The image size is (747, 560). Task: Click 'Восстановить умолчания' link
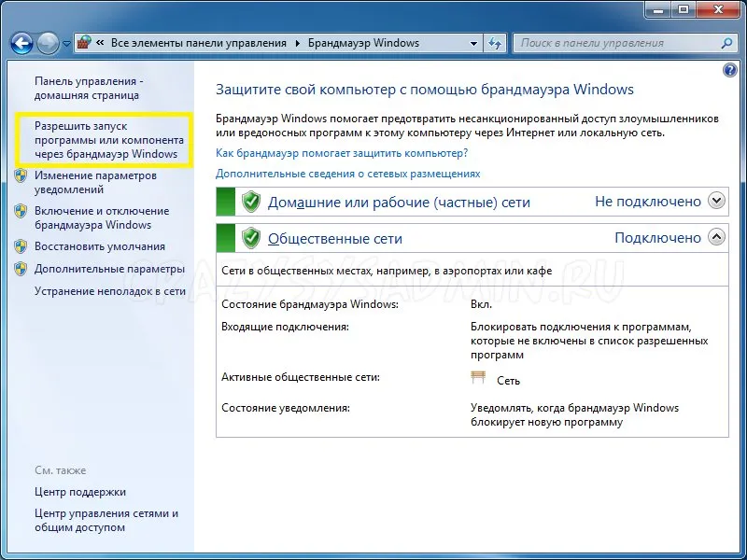(x=100, y=246)
